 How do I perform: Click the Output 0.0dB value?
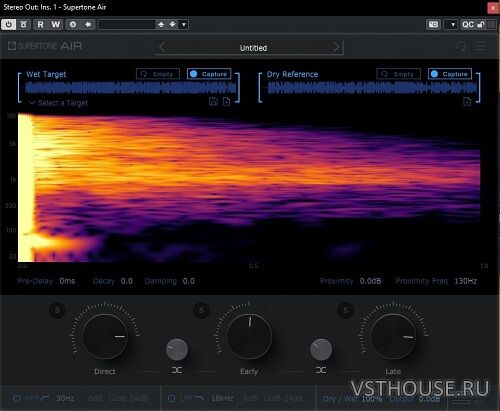coord(429,399)
